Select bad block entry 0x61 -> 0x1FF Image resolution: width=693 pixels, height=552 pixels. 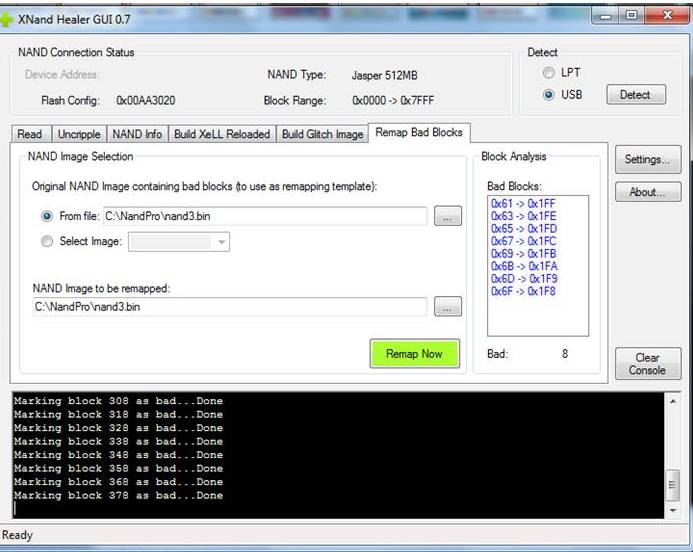523,204
